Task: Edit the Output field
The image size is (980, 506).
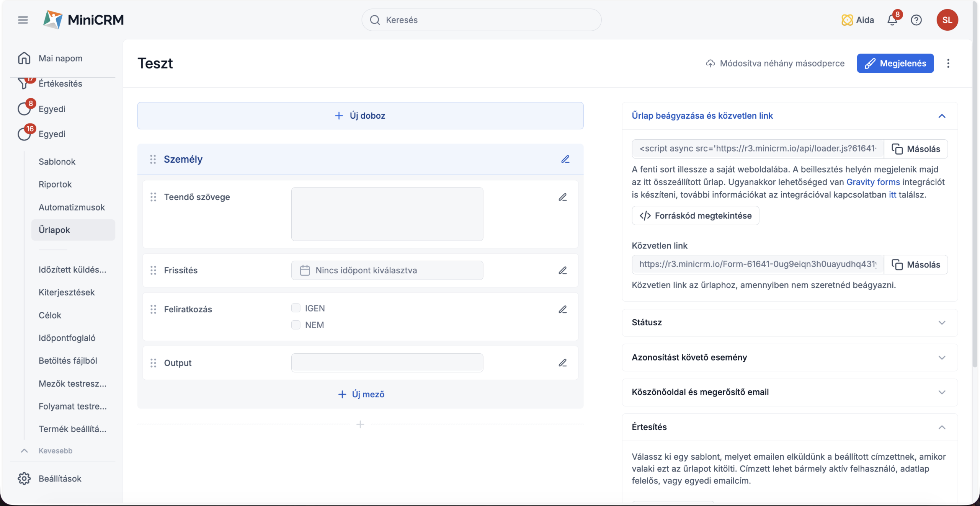Action: [562, 363]
